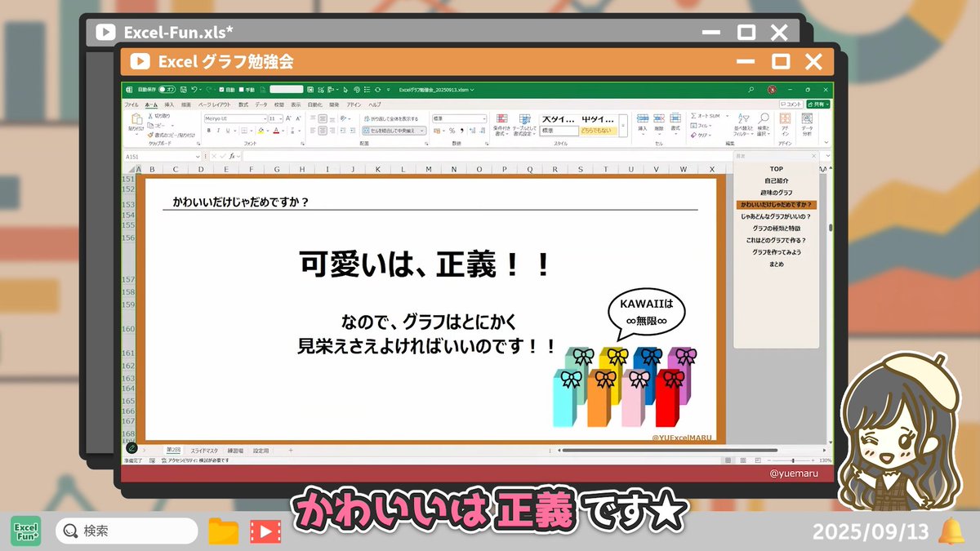Click the Delete cells icon
This screenshot has height=551, width=980.
(658, 118)
